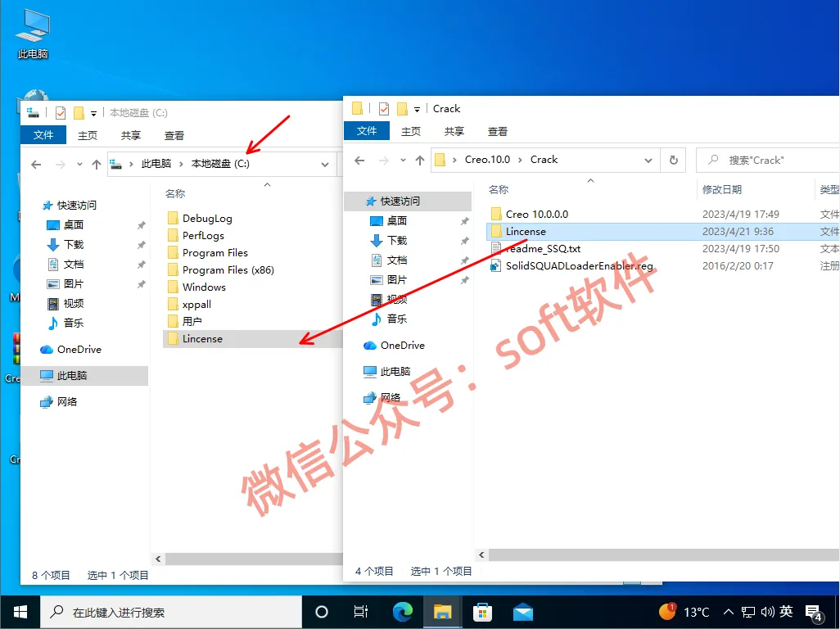Sort by 名称 column in C: window
This screenshot has width=840, height=629.
pos(175,194)
